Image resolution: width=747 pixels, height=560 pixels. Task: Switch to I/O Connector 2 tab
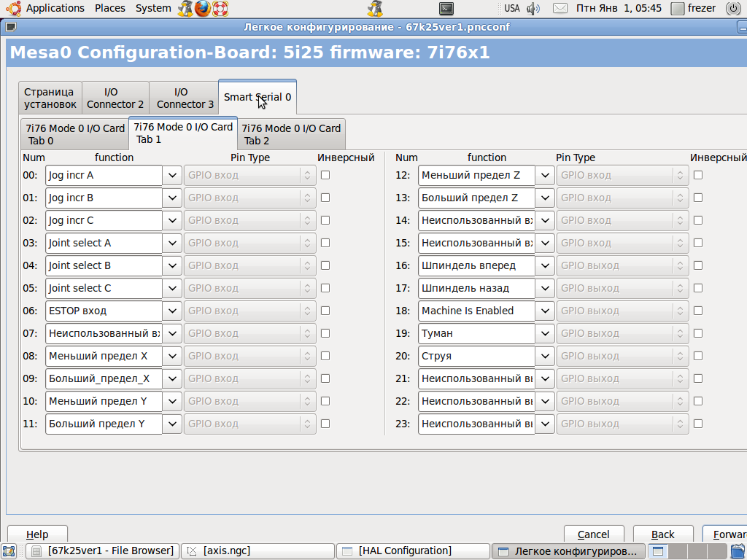coord(115,98)
